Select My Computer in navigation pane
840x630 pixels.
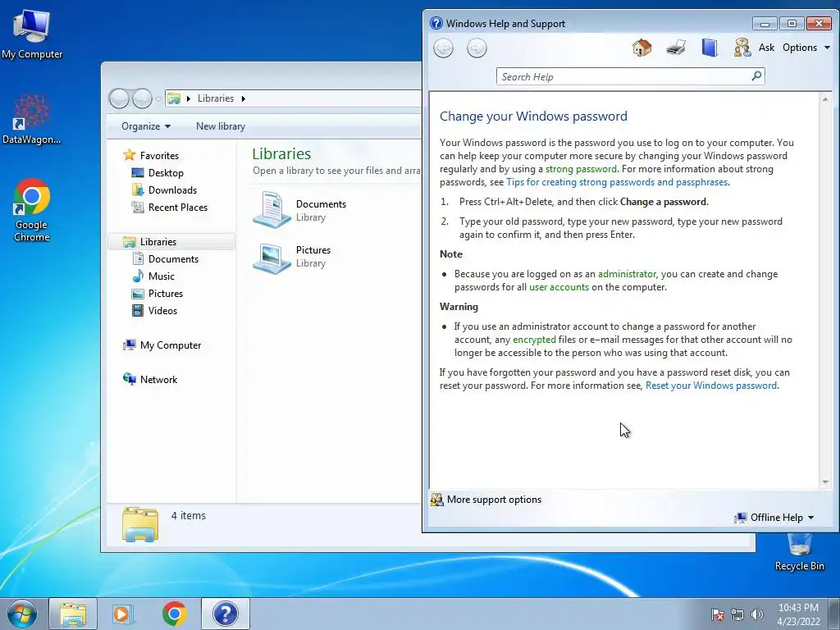(171, 345)
